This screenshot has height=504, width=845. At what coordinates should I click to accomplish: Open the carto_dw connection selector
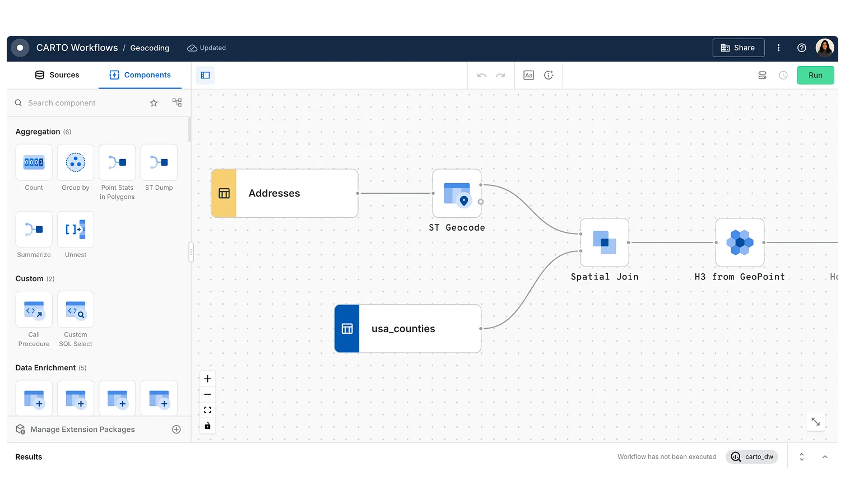752,456
